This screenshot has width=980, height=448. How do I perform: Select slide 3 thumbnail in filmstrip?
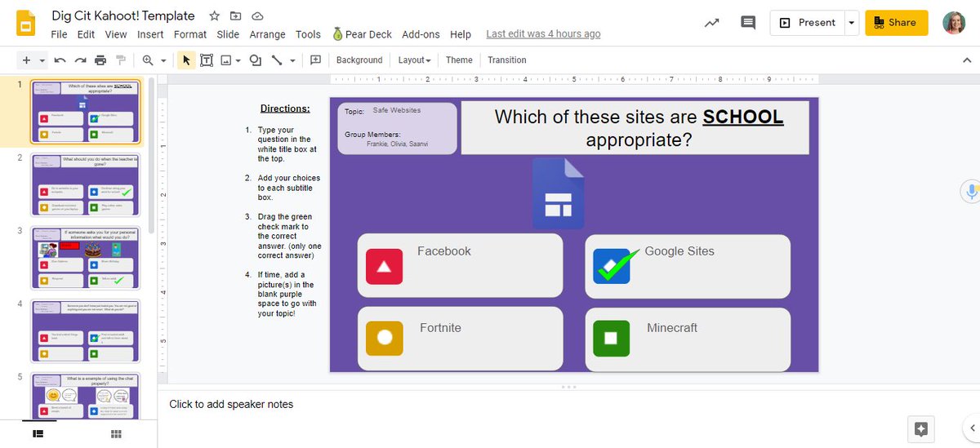(86, 258)
